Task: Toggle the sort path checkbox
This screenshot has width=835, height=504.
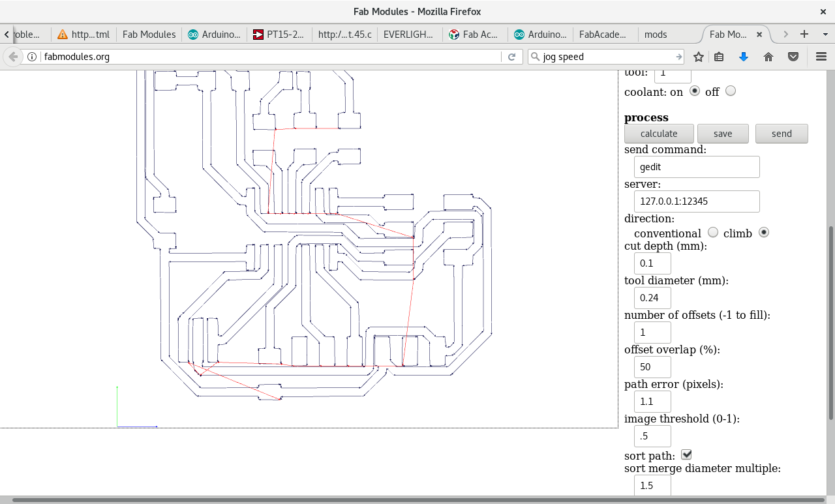Action: point(686,454)
